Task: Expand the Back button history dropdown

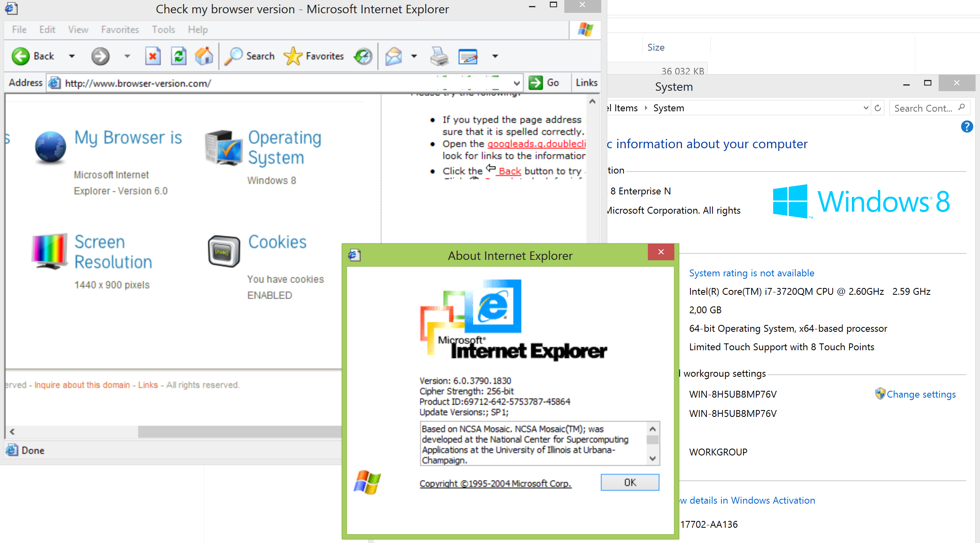Action: [x=72, y=56]
